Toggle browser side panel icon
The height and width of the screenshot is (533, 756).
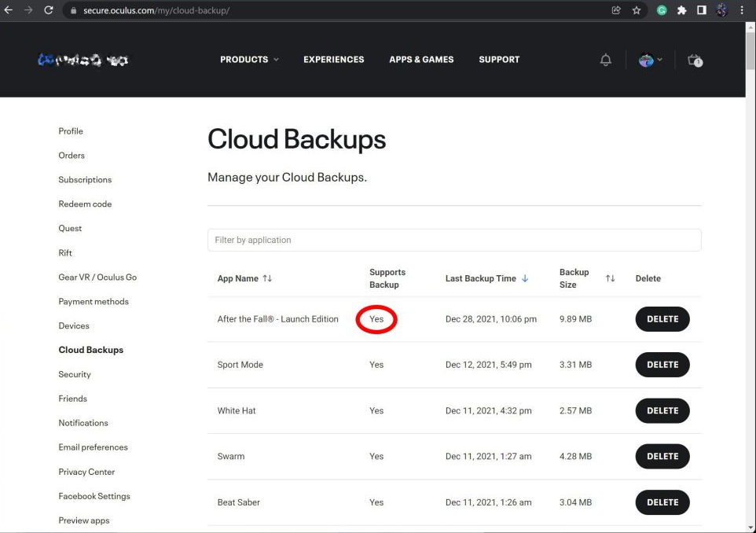(701, 10)
